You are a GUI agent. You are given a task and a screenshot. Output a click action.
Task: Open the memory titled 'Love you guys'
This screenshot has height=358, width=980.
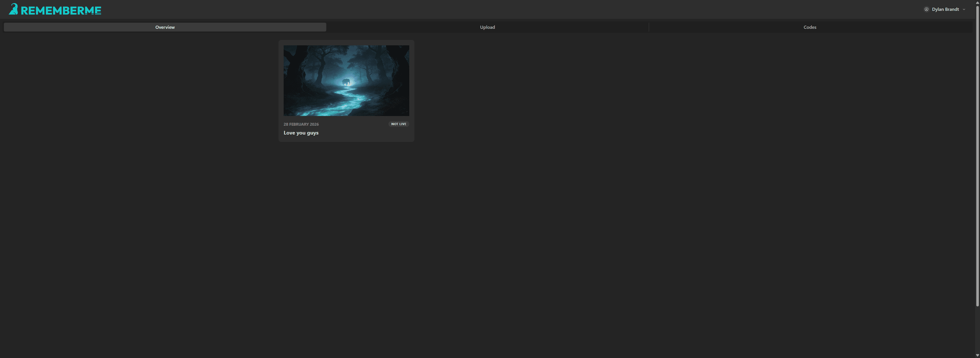click(x=346, y=91)
